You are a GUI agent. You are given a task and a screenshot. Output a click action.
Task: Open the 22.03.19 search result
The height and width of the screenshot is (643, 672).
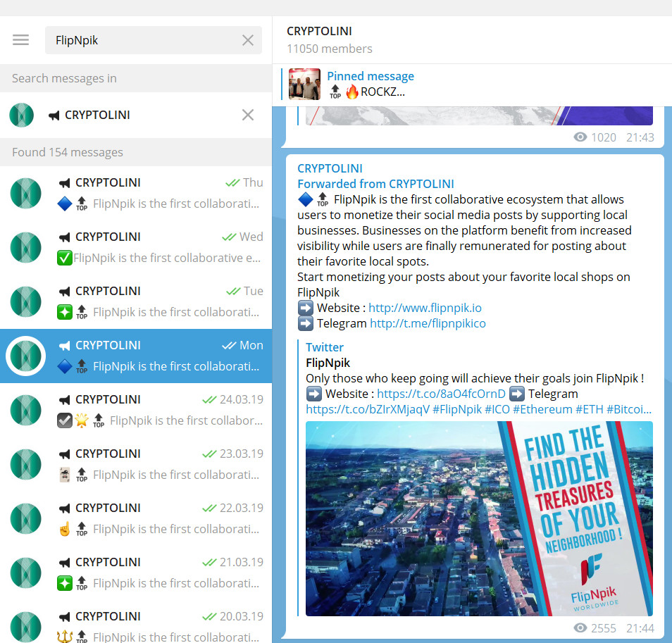tap(136, 518)
